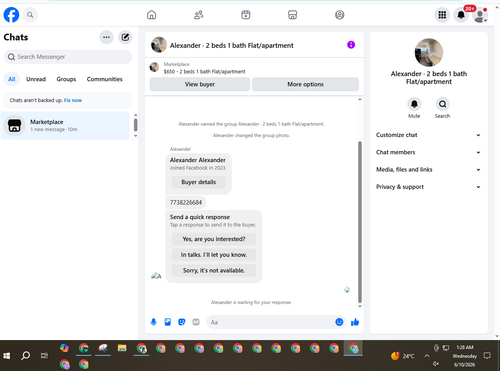
Task: Open the circular profile icon in the top navigation
Action: [340, 15]
